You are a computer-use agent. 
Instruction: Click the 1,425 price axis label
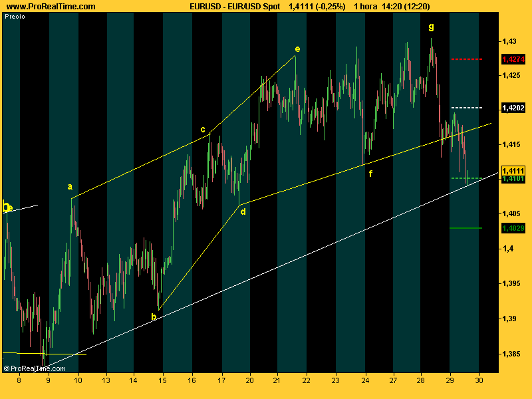click(x=511, y=75)
